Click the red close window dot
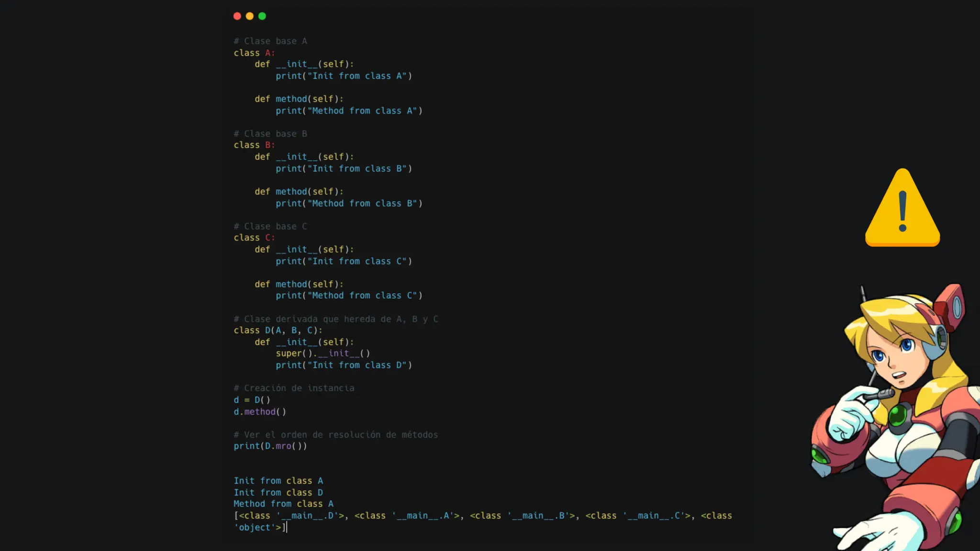Image resolution: width=980 pixels, height=551 pixels. 237,16
